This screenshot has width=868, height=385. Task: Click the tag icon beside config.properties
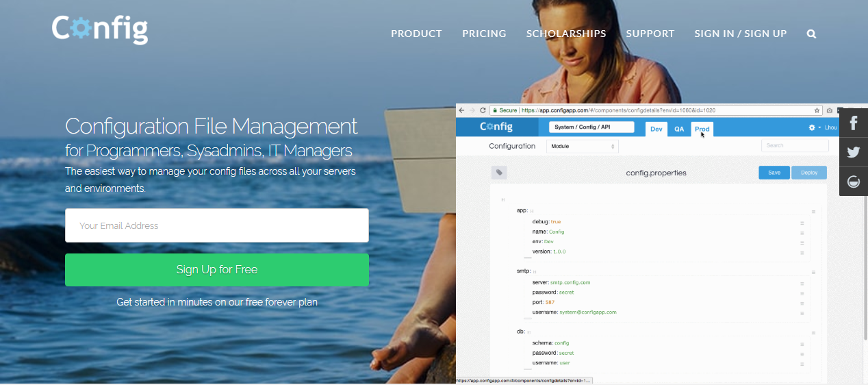(500, 173)
